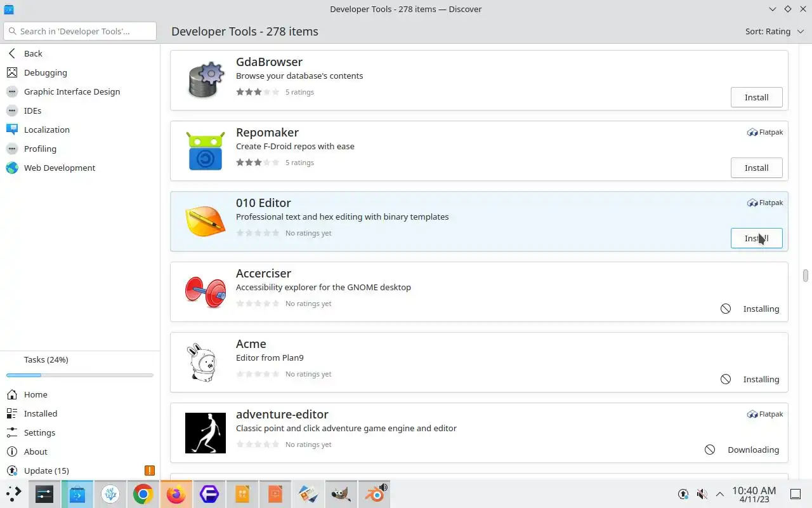Open the Tasks (24%) label

tap(46, 359)
